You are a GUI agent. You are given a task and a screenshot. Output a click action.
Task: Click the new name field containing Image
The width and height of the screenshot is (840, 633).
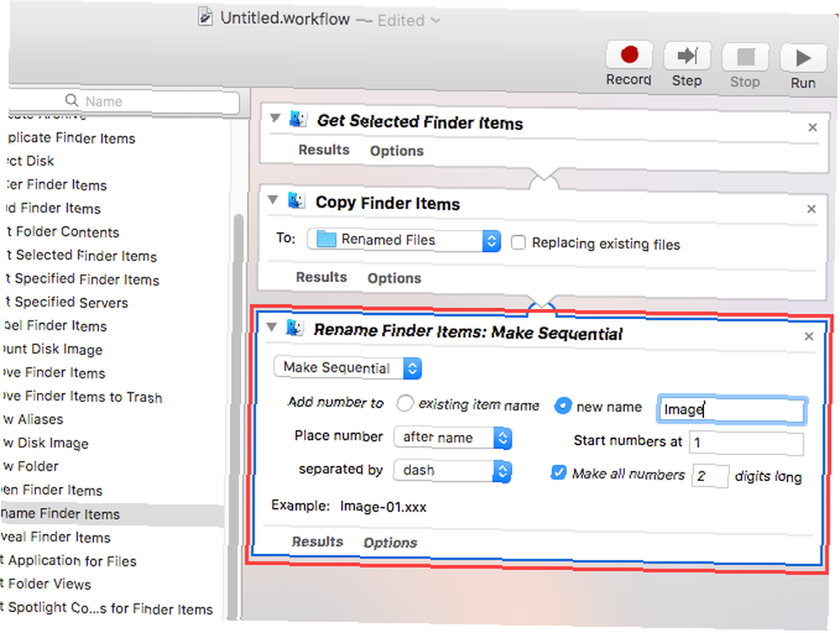tap(732, 411)
